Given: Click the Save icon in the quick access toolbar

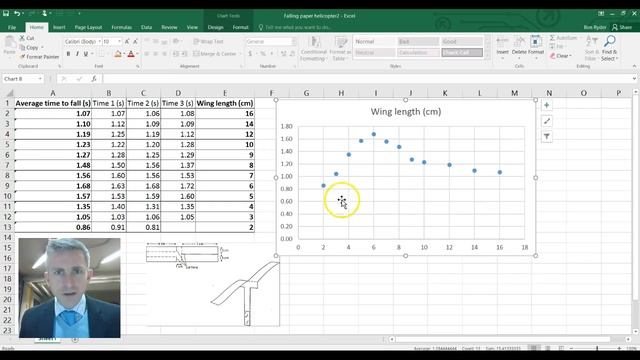Looking at the screenshot, I should point(6,13).
